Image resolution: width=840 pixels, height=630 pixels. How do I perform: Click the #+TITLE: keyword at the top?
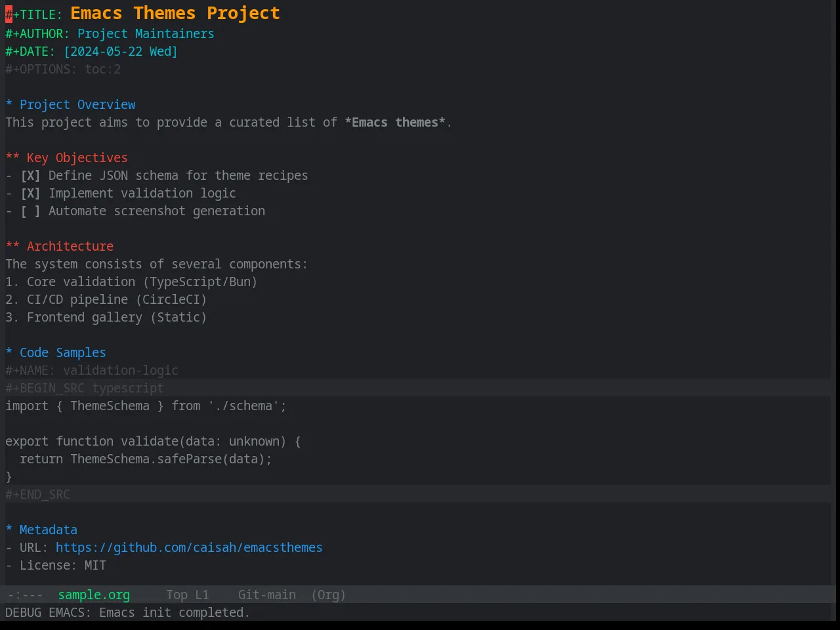coord(34,14)
